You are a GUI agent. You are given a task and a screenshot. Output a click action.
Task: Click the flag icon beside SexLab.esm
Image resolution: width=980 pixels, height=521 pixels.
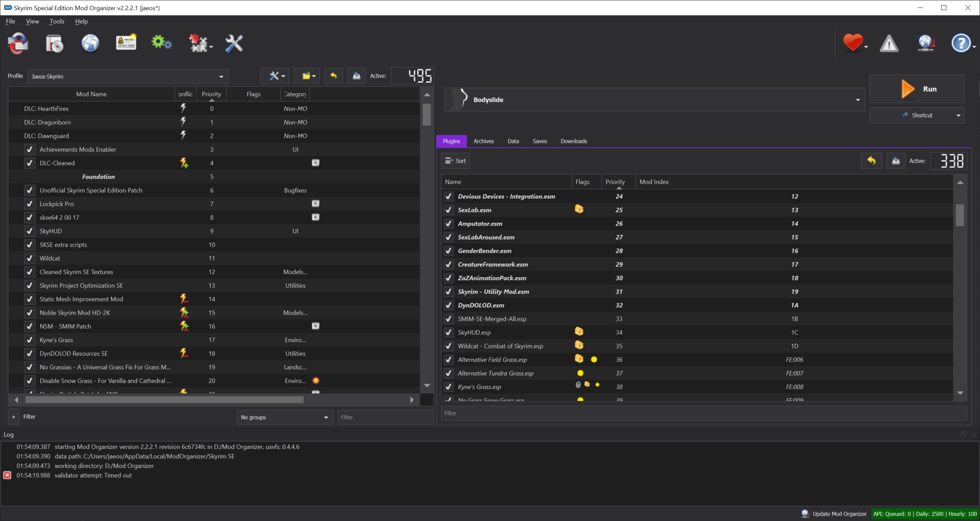point(579,209)
